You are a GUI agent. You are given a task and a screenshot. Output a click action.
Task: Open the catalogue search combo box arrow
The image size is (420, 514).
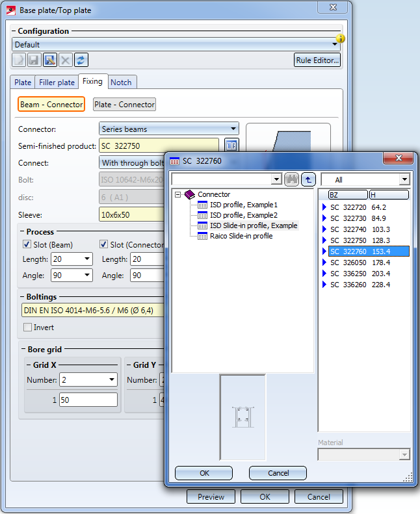277,179
